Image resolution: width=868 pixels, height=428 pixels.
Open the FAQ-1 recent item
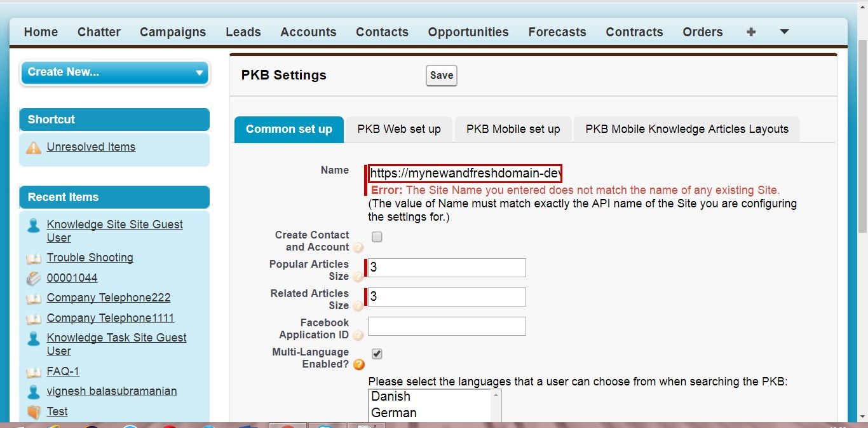tap(63, 371)
